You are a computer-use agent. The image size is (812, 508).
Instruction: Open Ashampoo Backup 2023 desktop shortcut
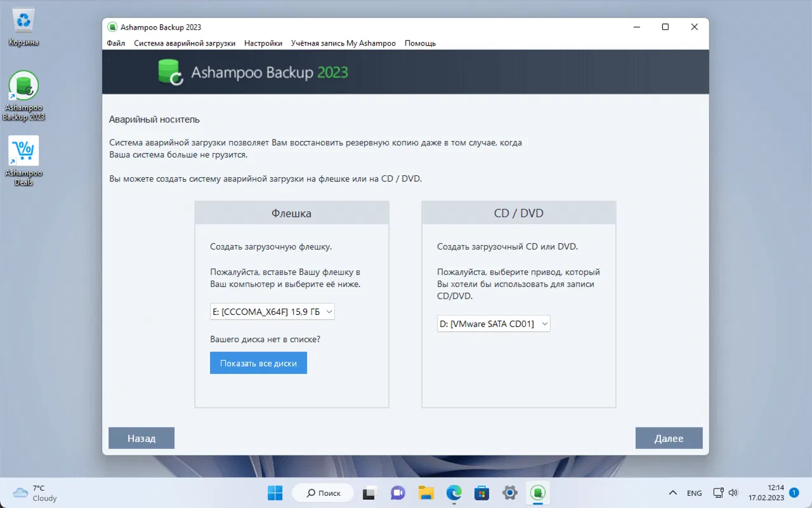23,95
